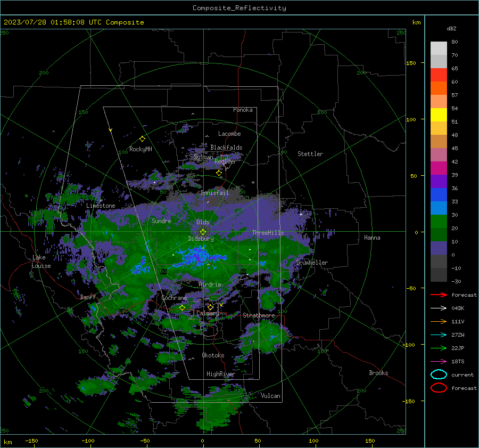Click the Vulcan town label
The image size is (479, 448).
(x=270, y=396)
